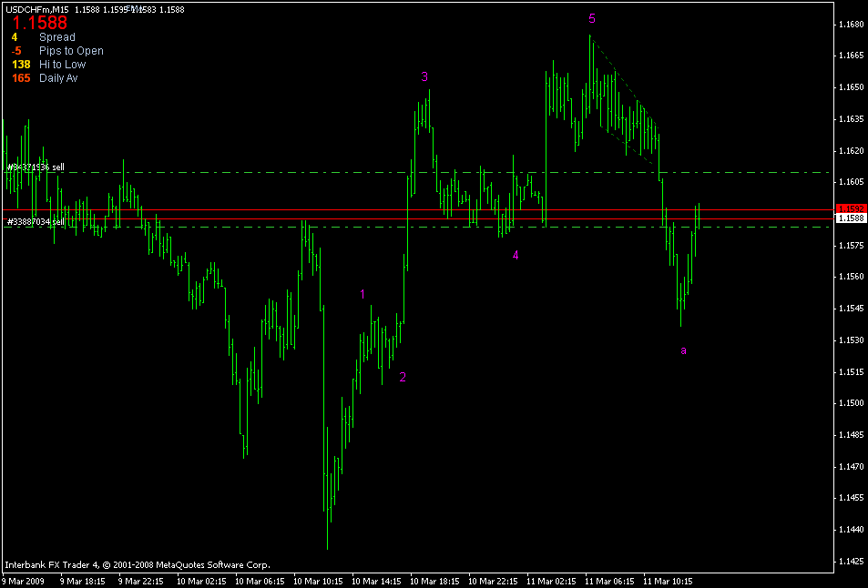Select wave marker 2 near the low

click(403, 376)
